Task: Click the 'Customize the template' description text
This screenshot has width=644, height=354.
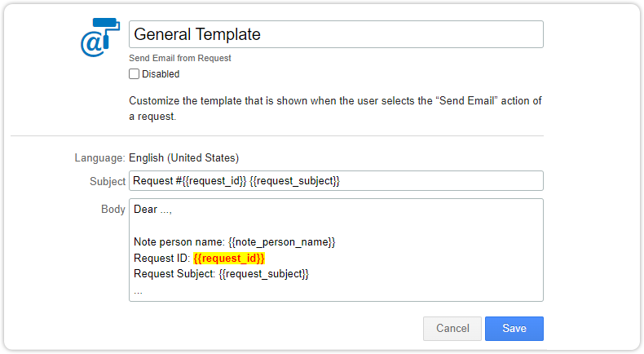Action: coord(335,108)
